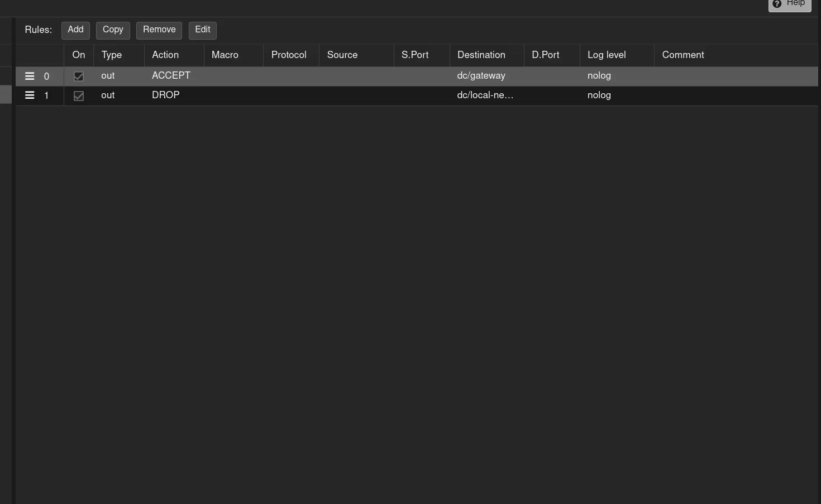Open the Edit rule dialog
821x504 pixels.
click(202, 30)
